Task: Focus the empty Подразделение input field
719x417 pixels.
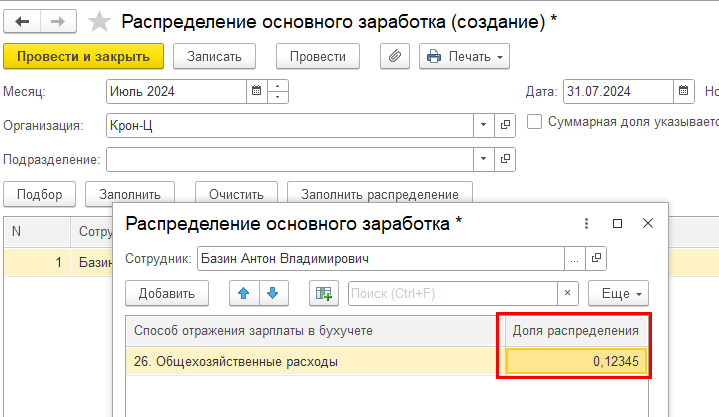Action: pos(290,159)
